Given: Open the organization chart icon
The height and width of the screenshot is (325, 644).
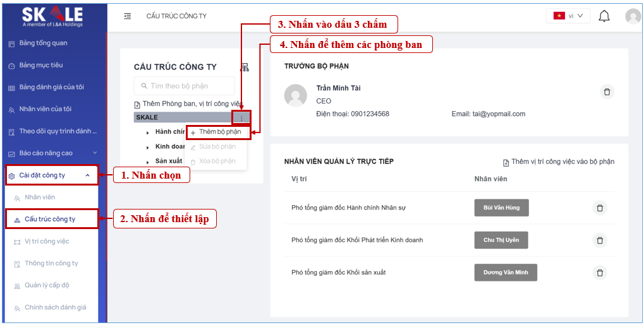Looking at the screenshot, I should [245, 68].
